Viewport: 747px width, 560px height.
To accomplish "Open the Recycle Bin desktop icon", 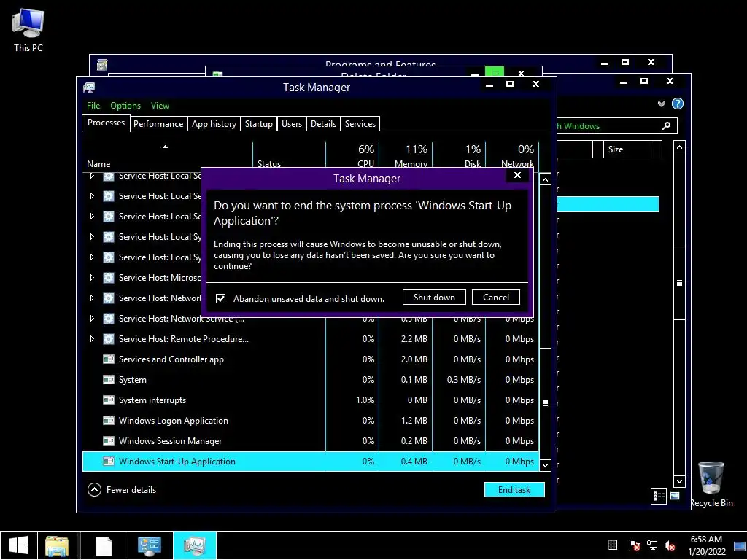I will [x=711, y=484].
